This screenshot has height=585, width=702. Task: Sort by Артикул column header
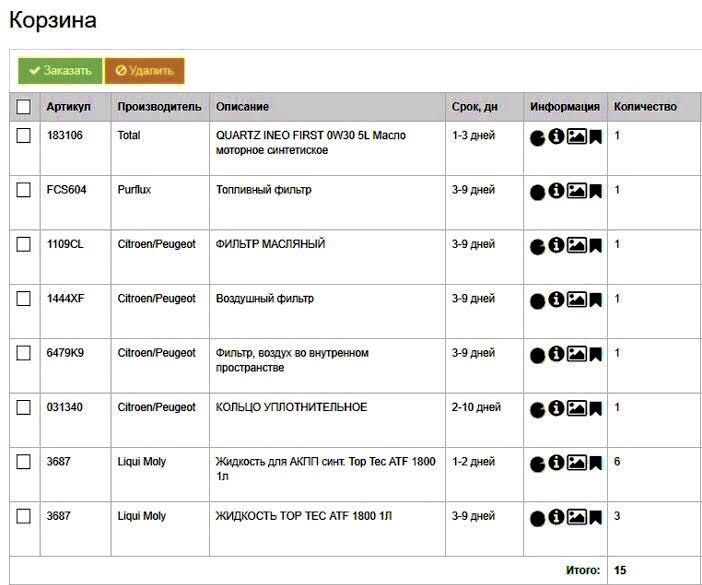(x=68, y=107)
